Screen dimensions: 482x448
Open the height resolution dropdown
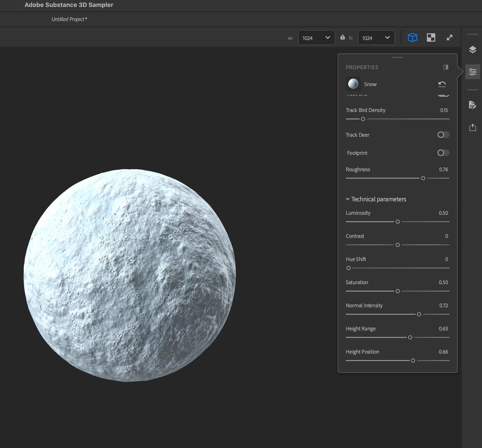[x=376, y=38]
